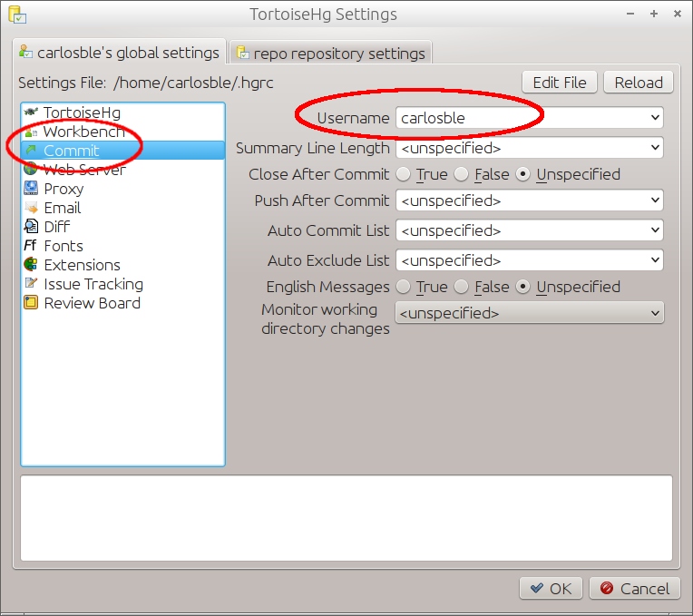Click the user icon on global settings tab
693x616 pixels.
[25, 52]
